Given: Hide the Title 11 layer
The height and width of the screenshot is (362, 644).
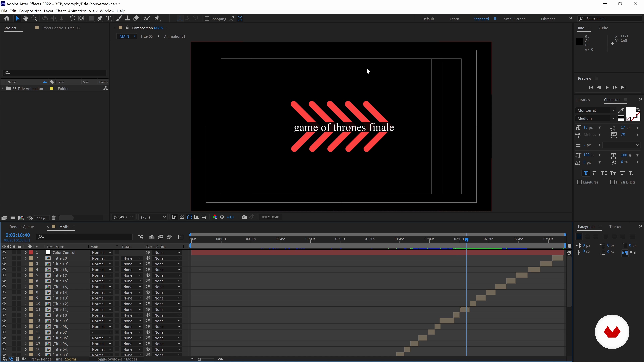Looking at the screenshot, I should coord(4,309).
